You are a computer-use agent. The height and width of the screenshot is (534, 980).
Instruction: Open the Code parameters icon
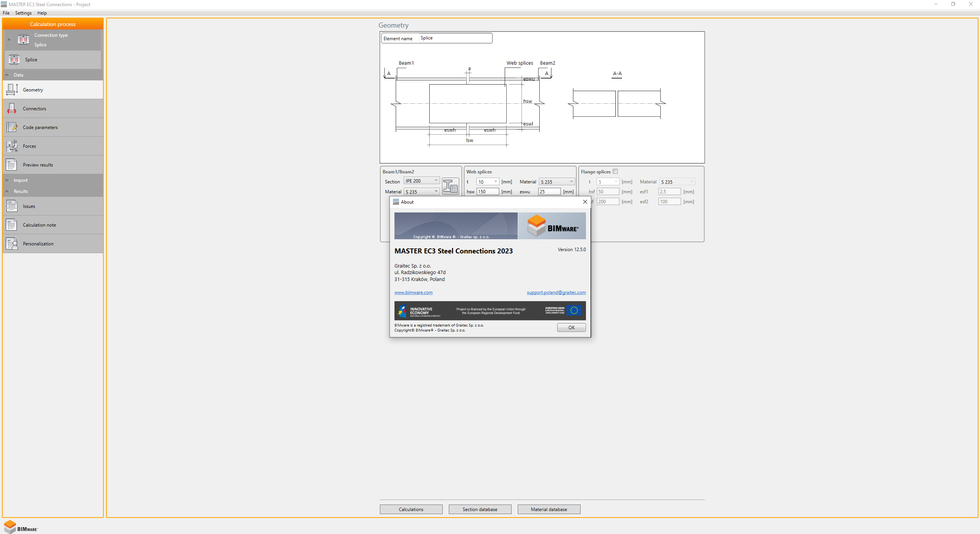click(12, 127)
